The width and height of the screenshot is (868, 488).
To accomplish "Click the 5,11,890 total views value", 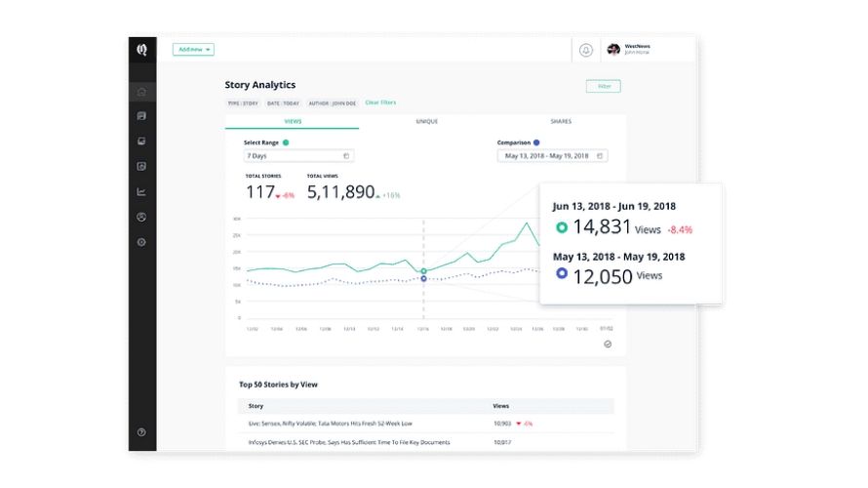I will point(341,192).
